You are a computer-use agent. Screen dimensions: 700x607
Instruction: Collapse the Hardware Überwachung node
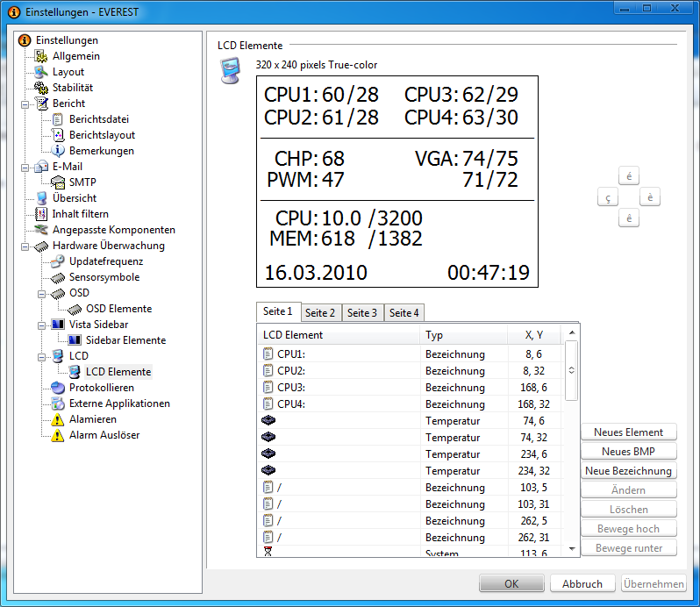[x=25, y=246]
